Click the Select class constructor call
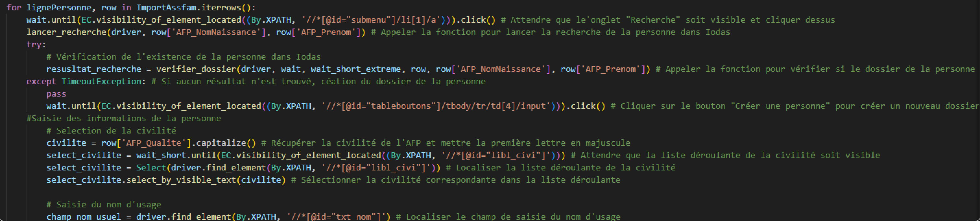 [x=151, y=168]
